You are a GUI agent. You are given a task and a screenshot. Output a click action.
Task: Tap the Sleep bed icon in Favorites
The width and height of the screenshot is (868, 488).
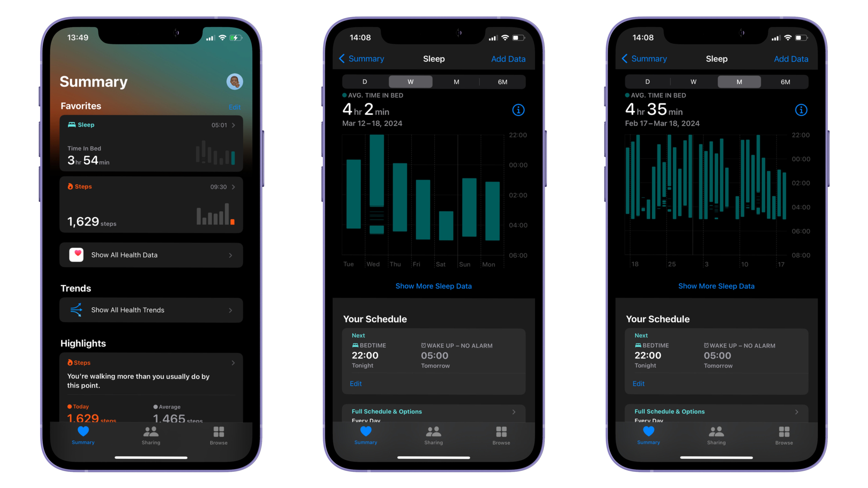[72, 124]
